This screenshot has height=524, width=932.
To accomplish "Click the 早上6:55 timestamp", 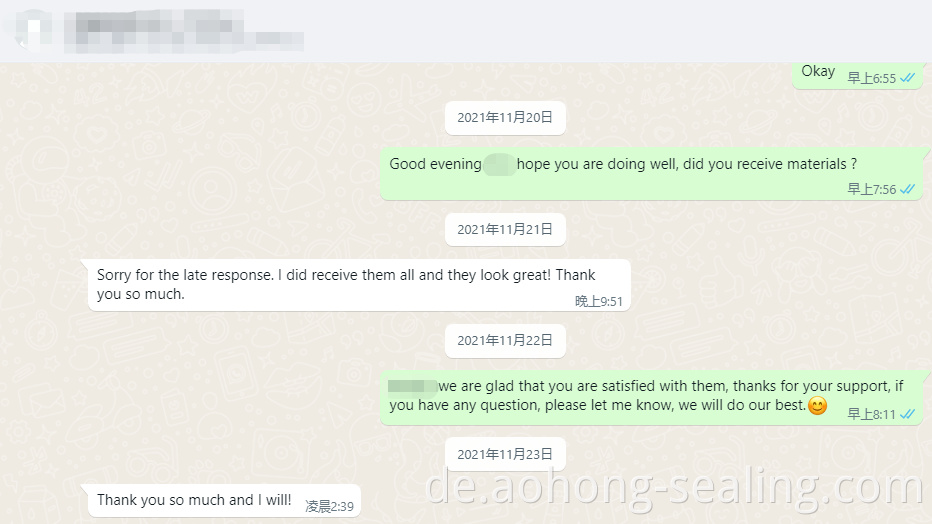I will pos(871,78).
